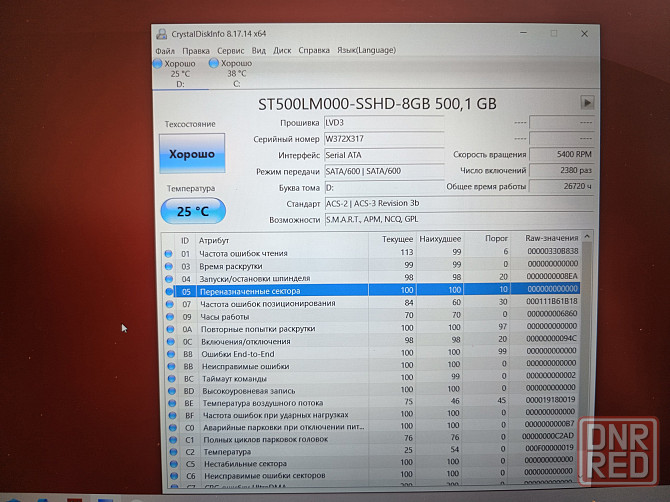
Task: Click the status dot for attribute BE
Action: tap(172, 403)
